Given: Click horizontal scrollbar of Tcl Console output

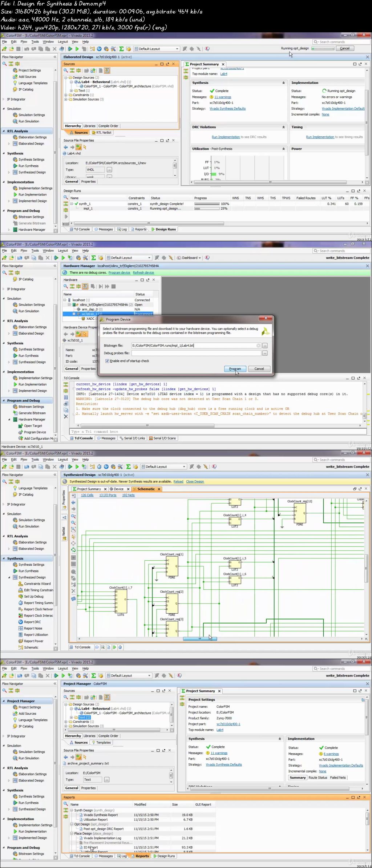Looking at the screenshot, I should 147,425.
